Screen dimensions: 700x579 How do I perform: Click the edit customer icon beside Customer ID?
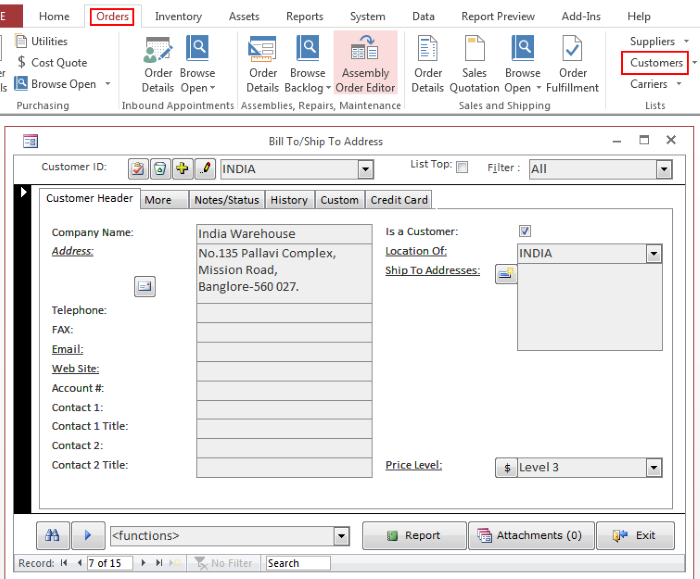(x=138, y=169)
